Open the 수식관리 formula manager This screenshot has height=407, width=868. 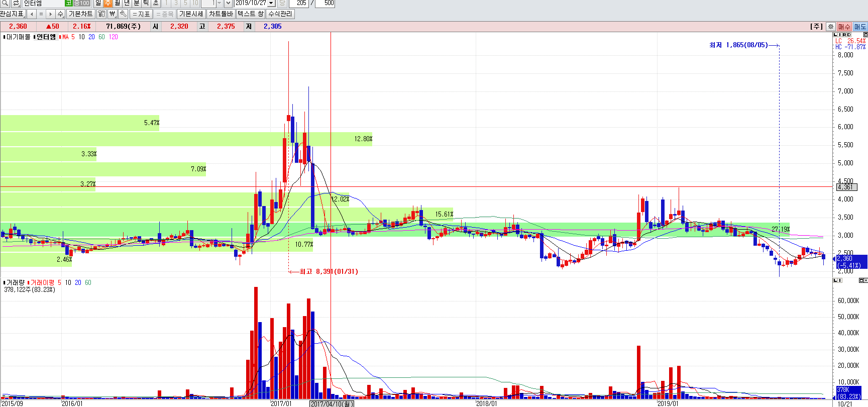tap(280, 14)
